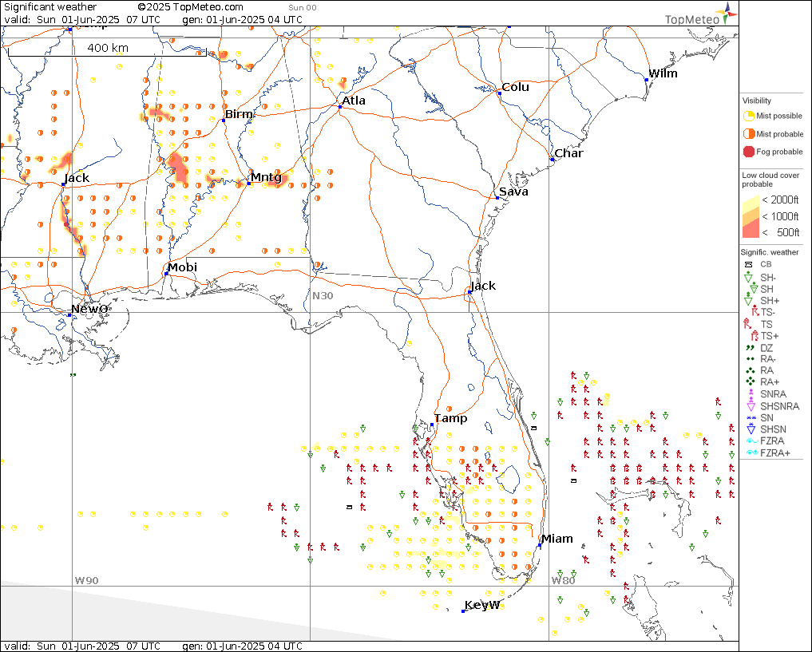812x652 pixels.
Task: Click the Atla city label
Action: 354,101
